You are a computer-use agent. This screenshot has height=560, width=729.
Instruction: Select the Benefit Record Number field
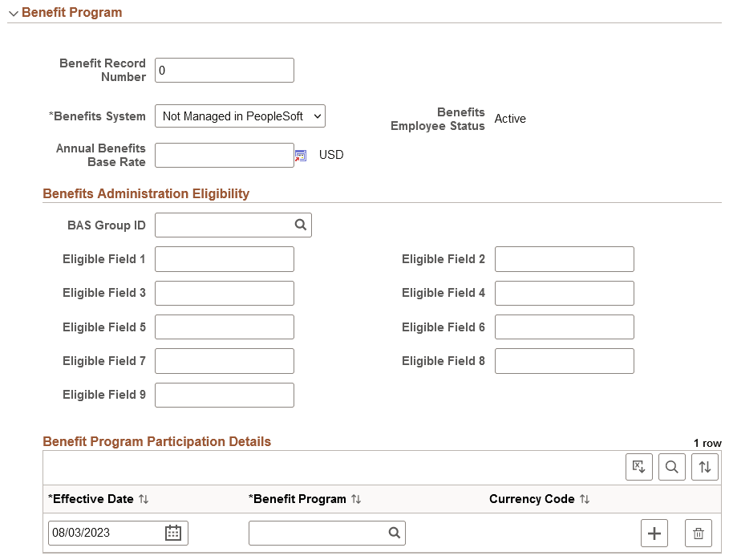(x=224, y=70)
